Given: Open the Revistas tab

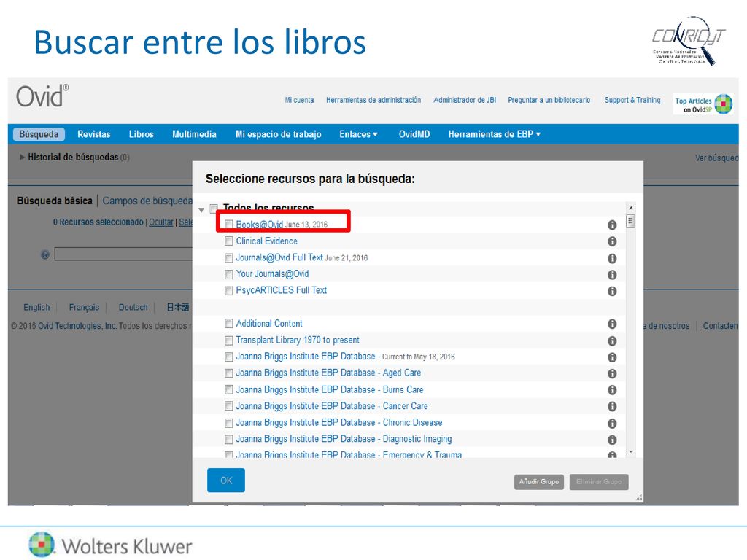Looking at the screenshot, I should pos(94,134).
